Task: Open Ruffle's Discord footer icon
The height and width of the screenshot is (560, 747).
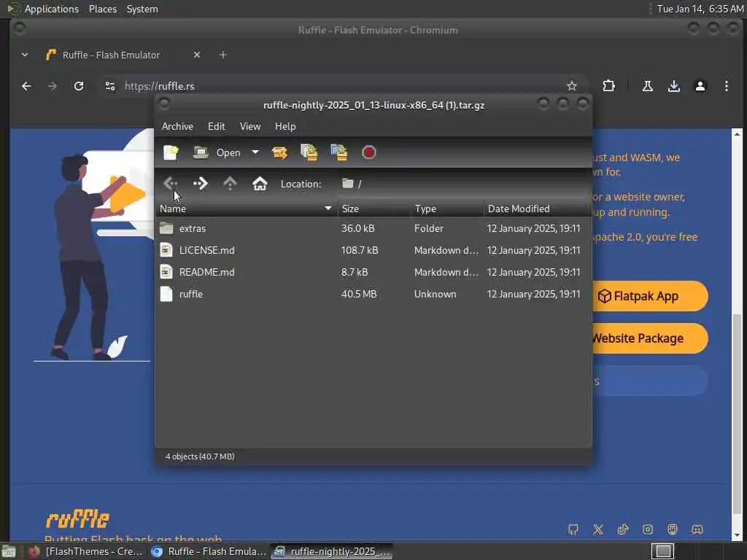Action: click(697, 529)
